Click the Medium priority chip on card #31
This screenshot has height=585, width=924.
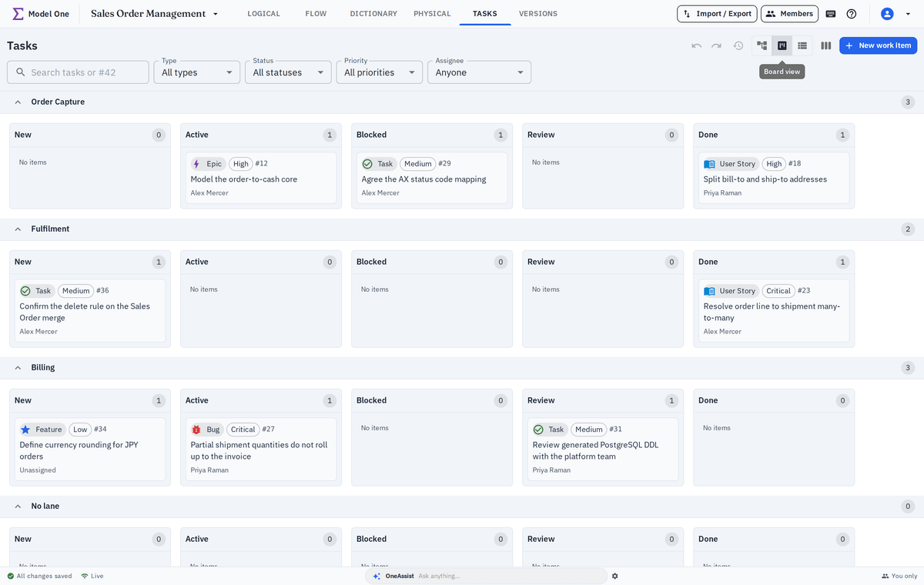(589, 430)
